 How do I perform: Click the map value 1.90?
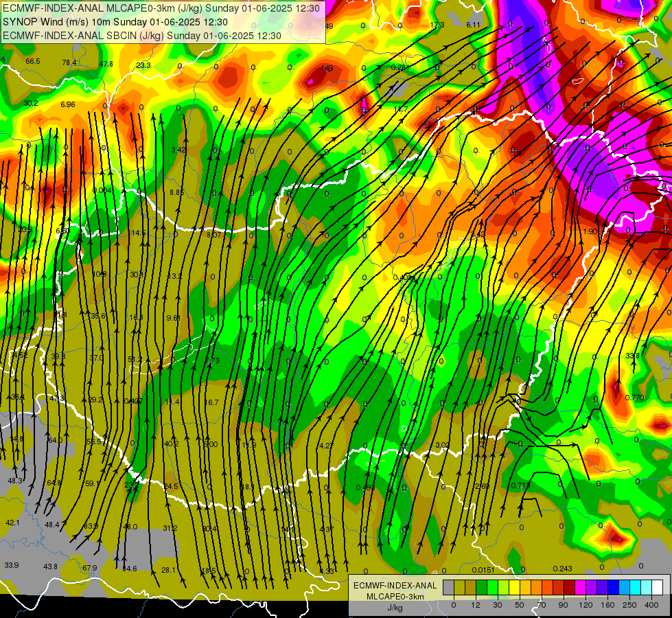590,231
